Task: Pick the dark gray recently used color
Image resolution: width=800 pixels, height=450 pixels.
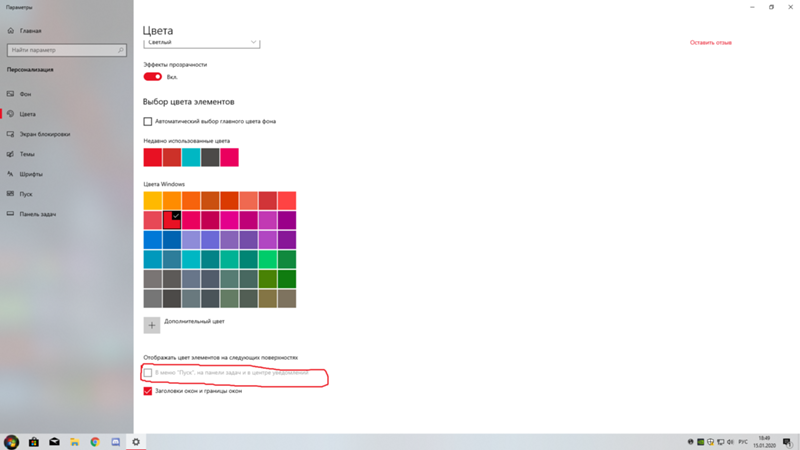Action: 210,157
